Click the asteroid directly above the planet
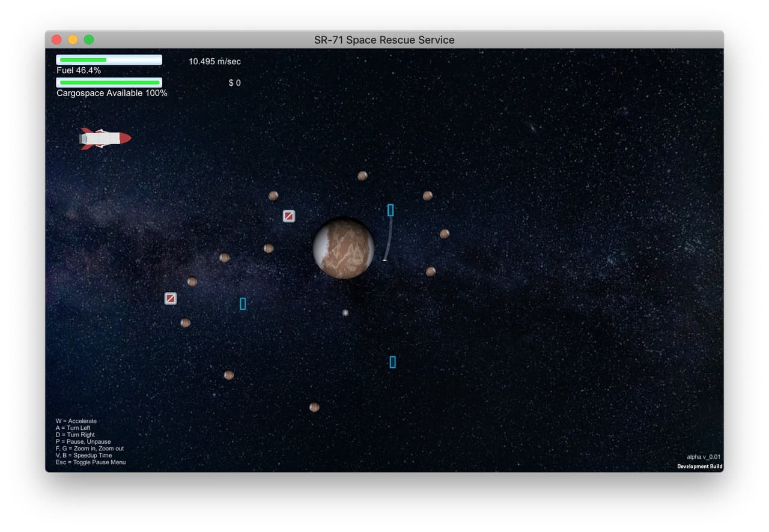This screenshot has height=532, width=769. [362, 176]
